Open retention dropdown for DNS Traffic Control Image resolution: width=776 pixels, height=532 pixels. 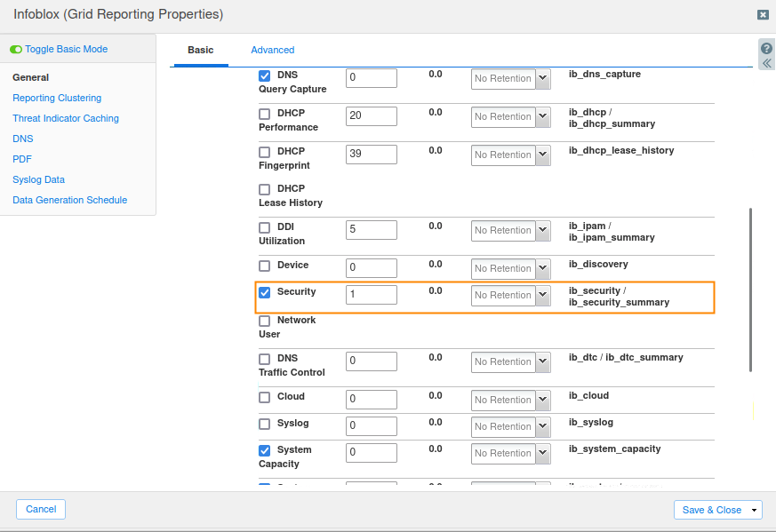pos(543,361)
